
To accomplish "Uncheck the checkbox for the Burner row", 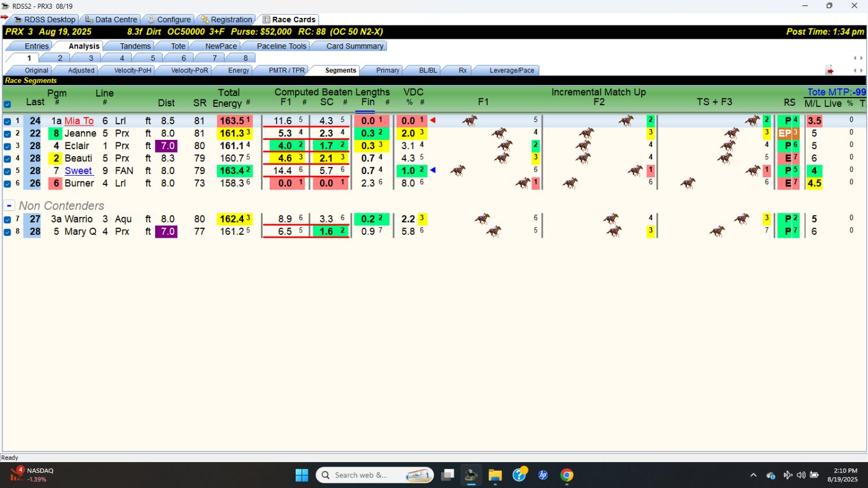I will (x=8, y=184).
